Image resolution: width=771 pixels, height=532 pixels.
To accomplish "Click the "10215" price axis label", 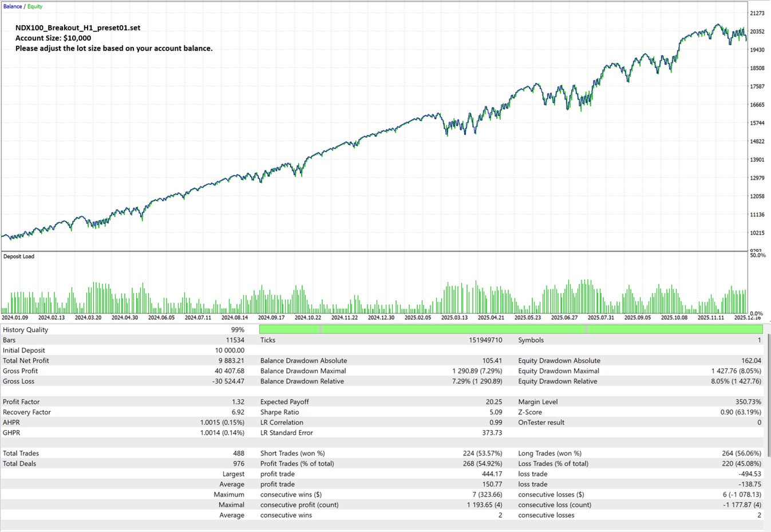I will coord(757,233).
